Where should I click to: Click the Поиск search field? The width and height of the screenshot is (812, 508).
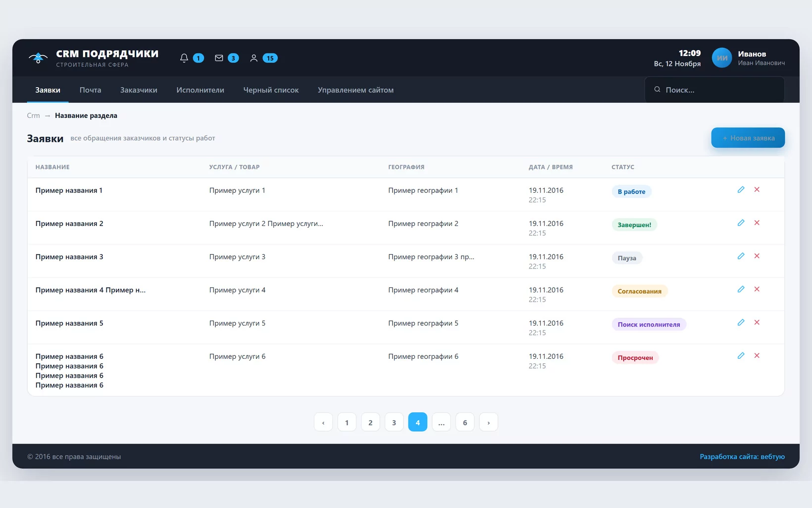coord(714,90)
